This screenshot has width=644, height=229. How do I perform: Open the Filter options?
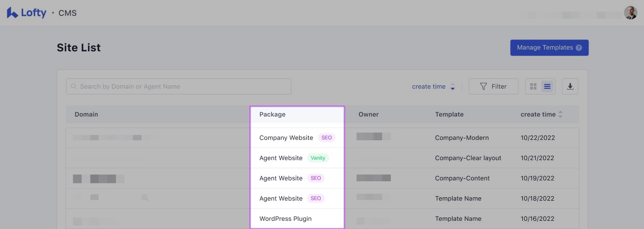tap(493, 87)
